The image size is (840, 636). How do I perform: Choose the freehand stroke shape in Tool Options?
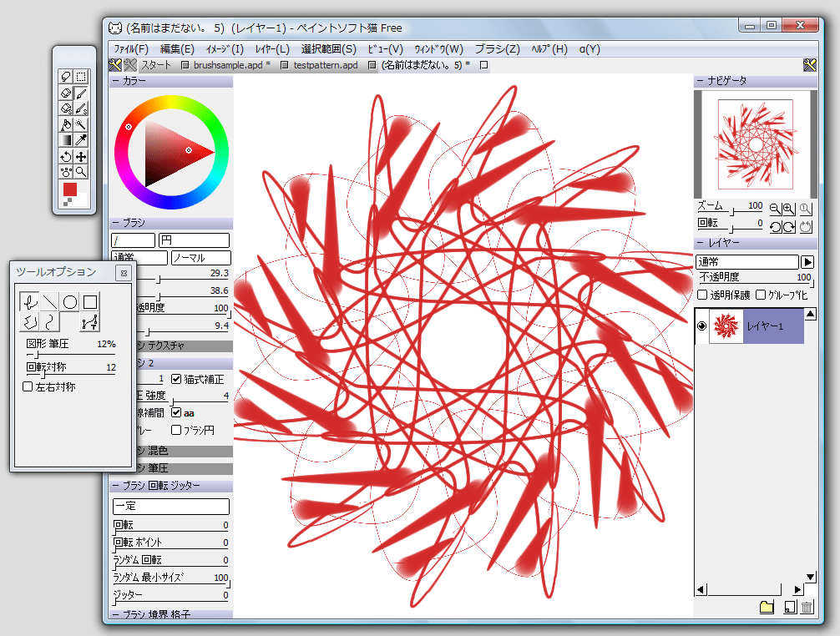[29, 302]
